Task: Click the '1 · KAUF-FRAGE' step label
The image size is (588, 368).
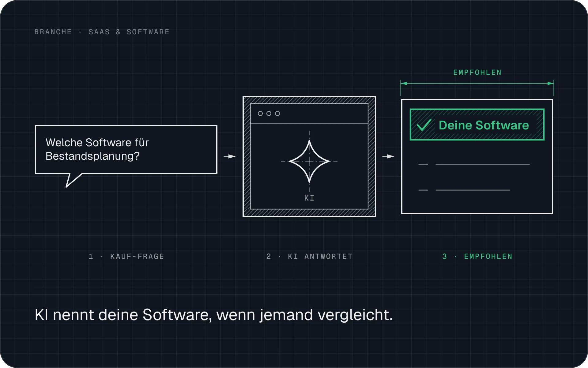Action: click(126, 256)
